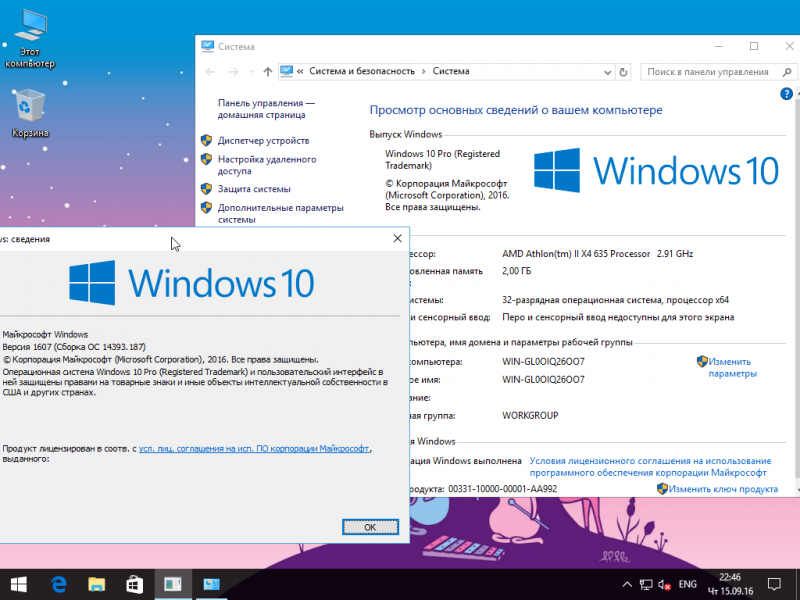800x600 pixels.
Task: Click shield icon beside remote access settings
Action: 206,159
